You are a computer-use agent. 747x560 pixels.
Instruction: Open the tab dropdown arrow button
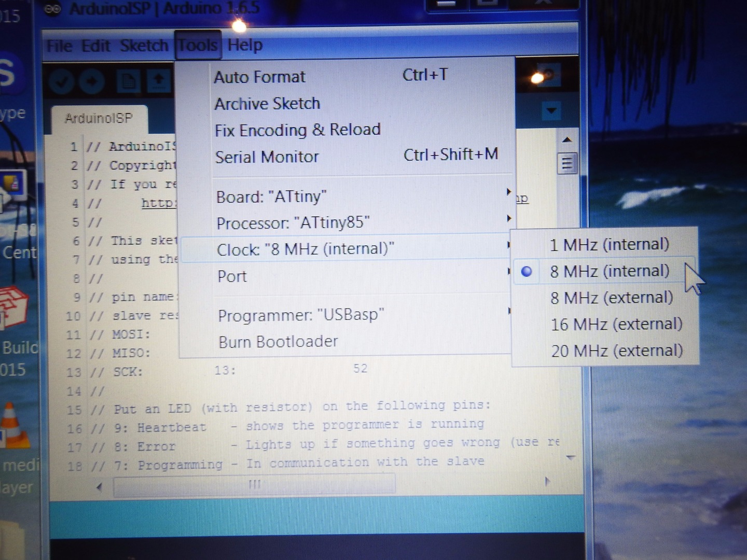coord(551,110)
